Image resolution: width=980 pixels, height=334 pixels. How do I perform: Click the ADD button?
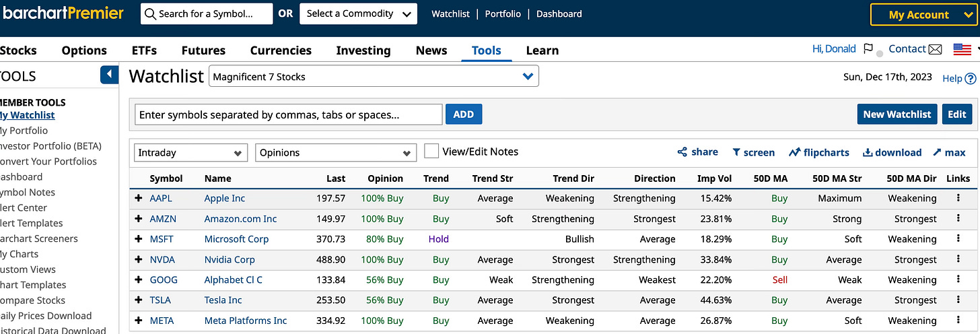click(x=464, y=114)
